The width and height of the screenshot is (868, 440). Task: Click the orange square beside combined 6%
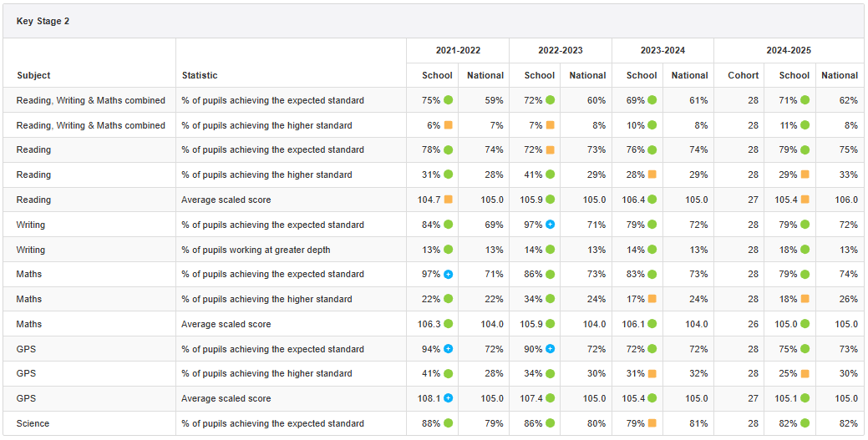pos(449,125)
